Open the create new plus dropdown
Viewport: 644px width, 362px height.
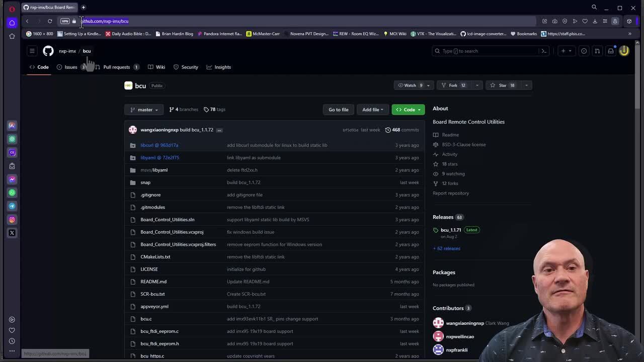(566, 51)
